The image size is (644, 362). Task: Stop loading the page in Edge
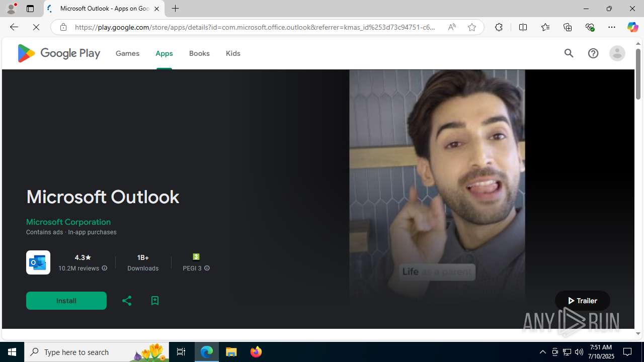[x=36, y=27]
